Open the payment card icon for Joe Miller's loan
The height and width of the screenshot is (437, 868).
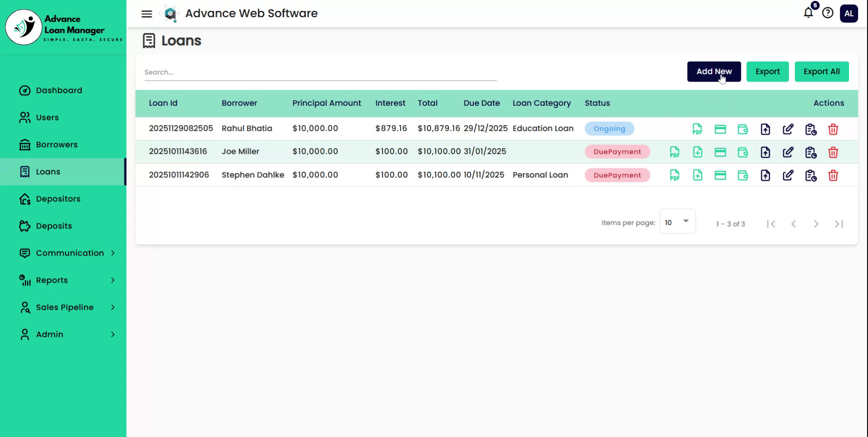pyautogui.click(x=721, y=152)
